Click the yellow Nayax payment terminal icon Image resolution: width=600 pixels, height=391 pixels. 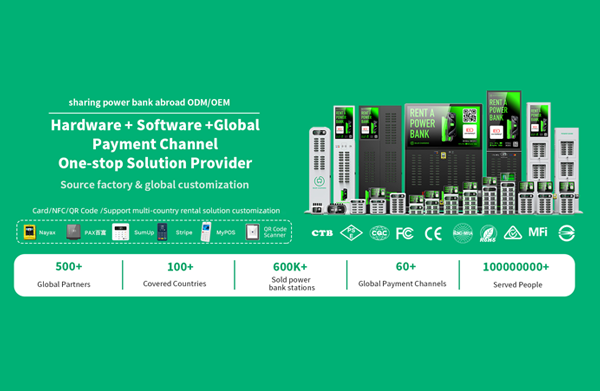(x=29, y=232)
